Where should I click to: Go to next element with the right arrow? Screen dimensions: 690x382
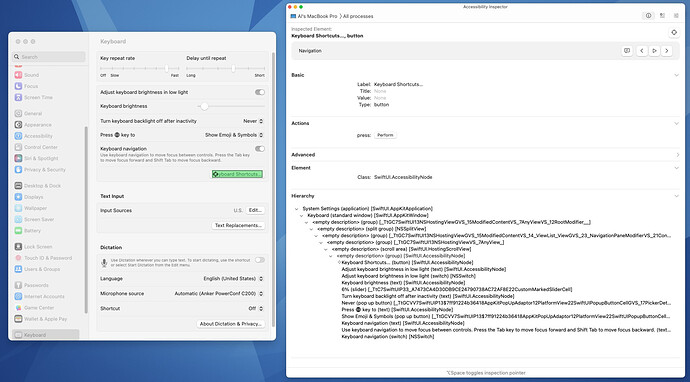667,51
